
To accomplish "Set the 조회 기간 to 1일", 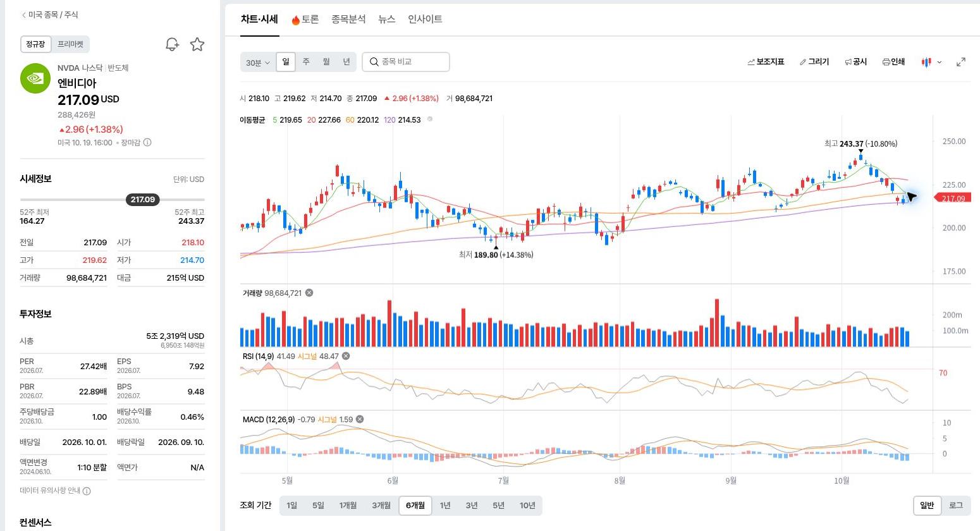I will [x=291, y=505].
